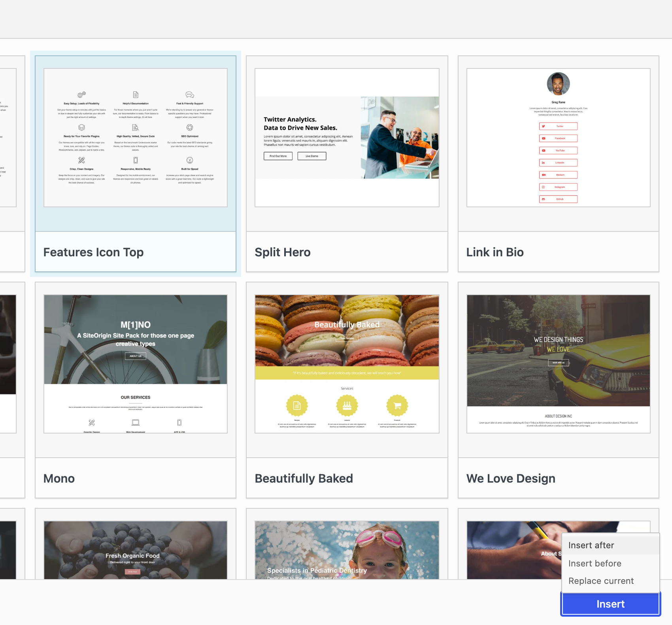Click ABOUT US button in Mono preview
The image size is (672, 625).
(136, 356)
